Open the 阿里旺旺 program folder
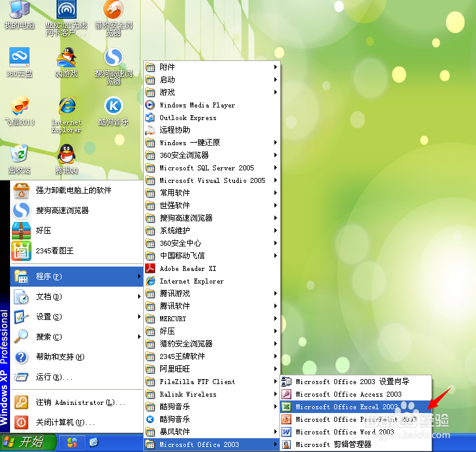 point(212,369)
